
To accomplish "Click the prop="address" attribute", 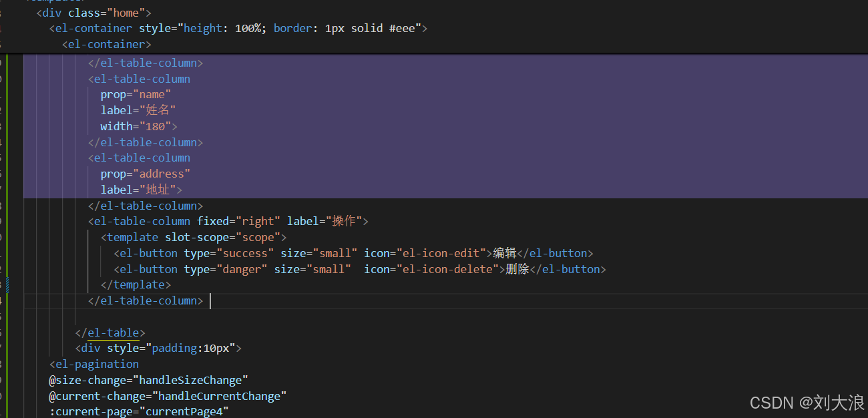I will tap(146, 174).
